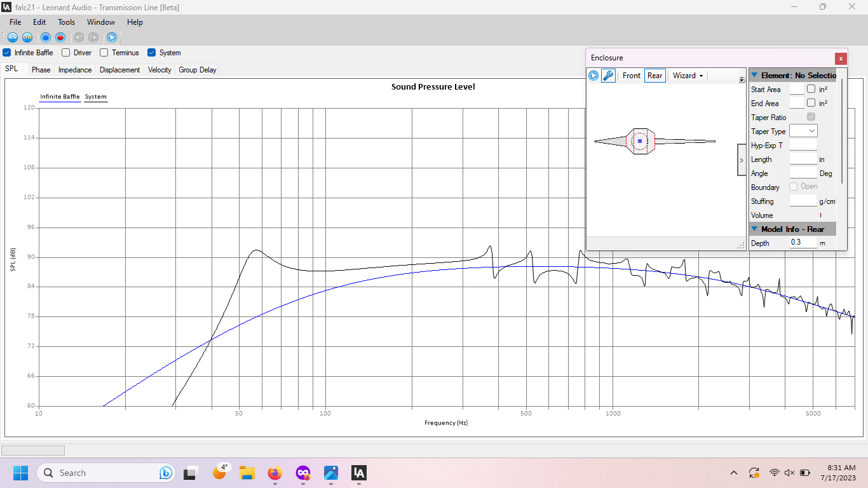Screen dimensions: 868x488
Task: Enable the Terminus checkbox
Action: pos(104,53)
